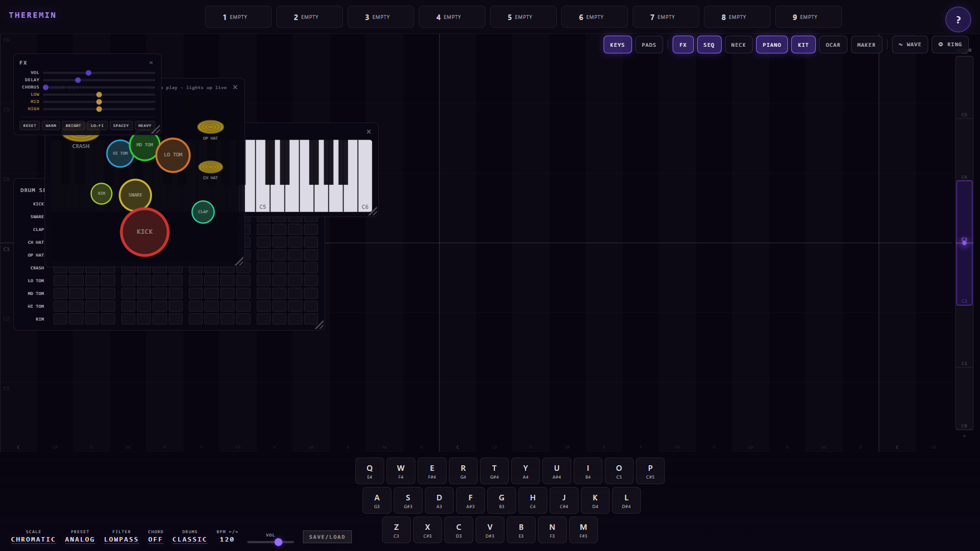980x551 pixels.
Task: Play the Q key E4 note
Action: click(x=370, y=471)
